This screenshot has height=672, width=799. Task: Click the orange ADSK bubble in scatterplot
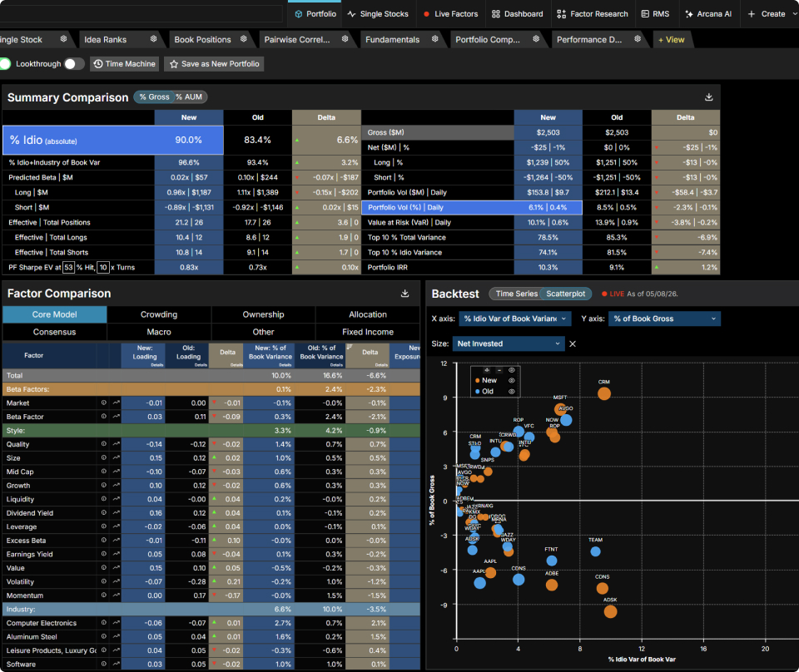610,611
